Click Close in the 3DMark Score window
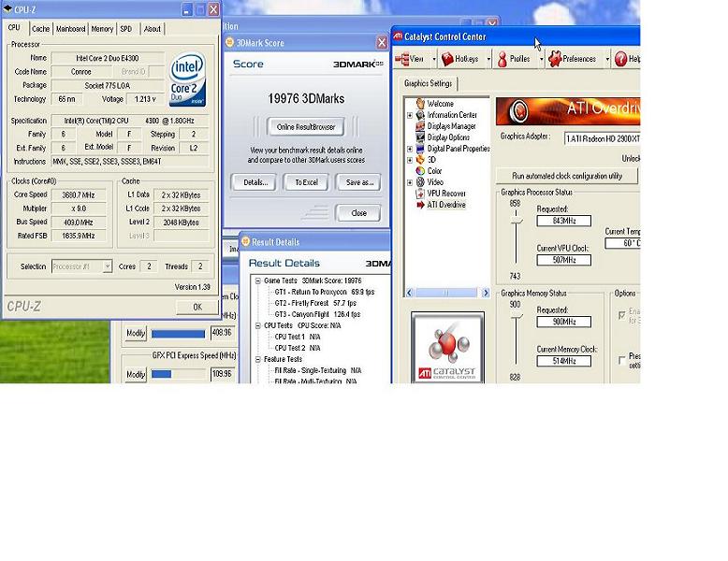 click(x=358, y=213)
